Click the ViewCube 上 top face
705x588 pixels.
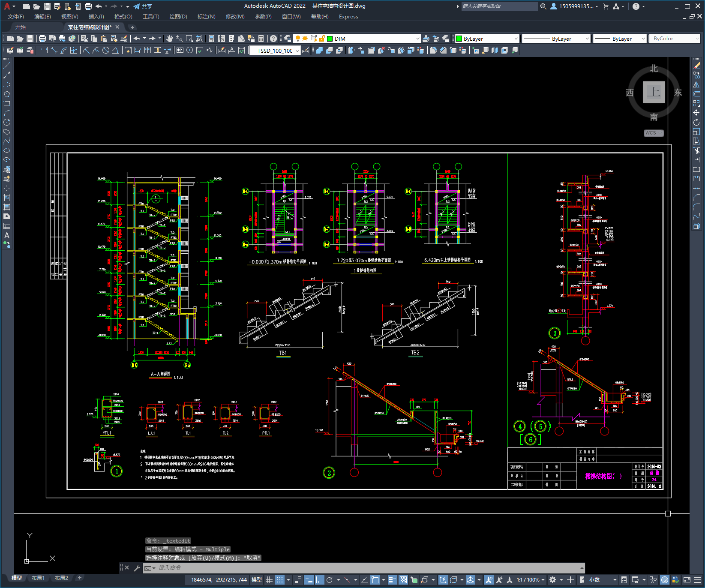pyautogui.click(x=654, y=92)
